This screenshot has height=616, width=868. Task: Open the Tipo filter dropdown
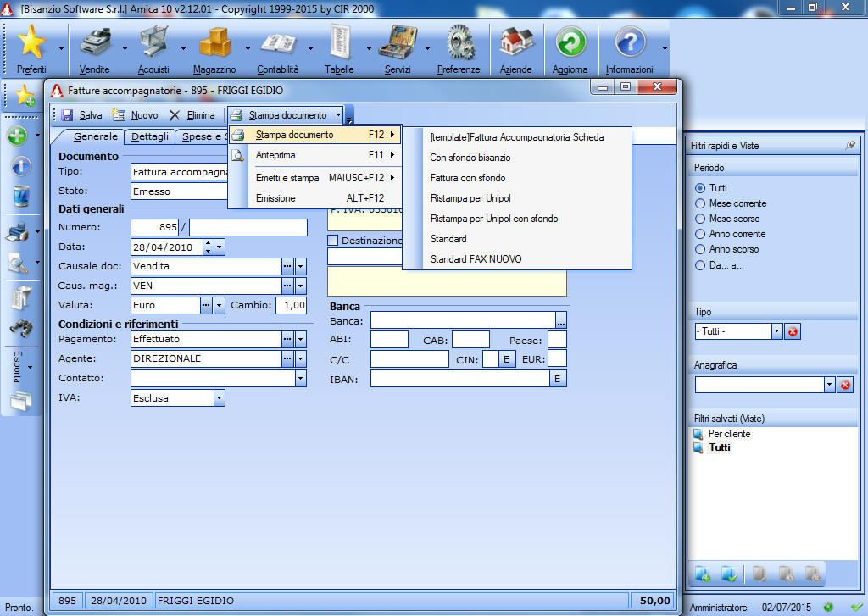[777, 331]
